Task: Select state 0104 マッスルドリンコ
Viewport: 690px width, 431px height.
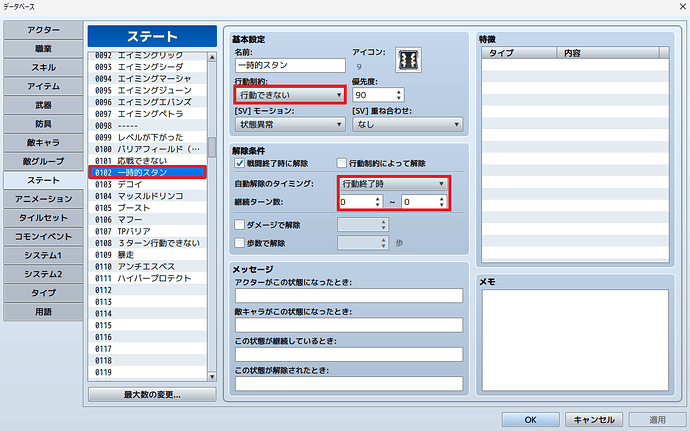Action: (x=147, y=196)
